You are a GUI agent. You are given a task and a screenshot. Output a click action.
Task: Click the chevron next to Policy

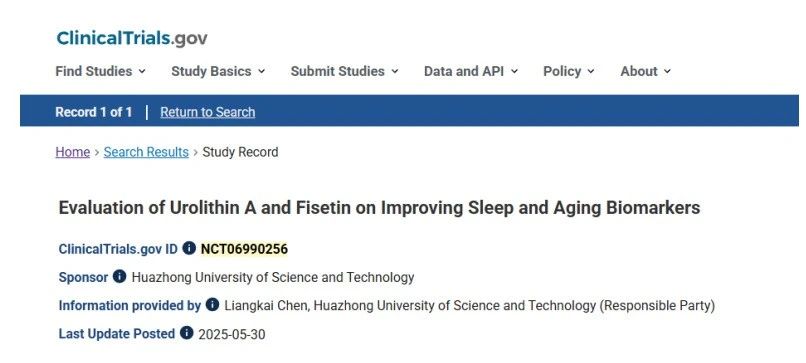(591, 71)
